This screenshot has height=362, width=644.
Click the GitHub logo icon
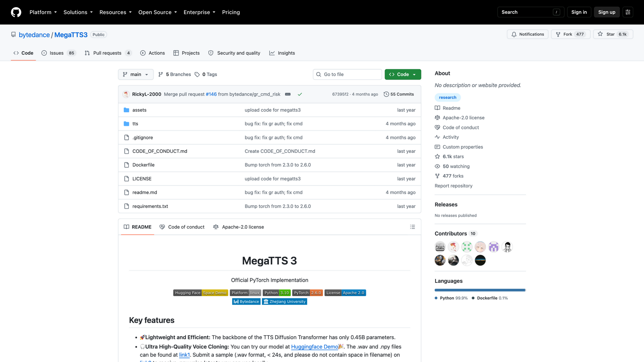(16, 12)
